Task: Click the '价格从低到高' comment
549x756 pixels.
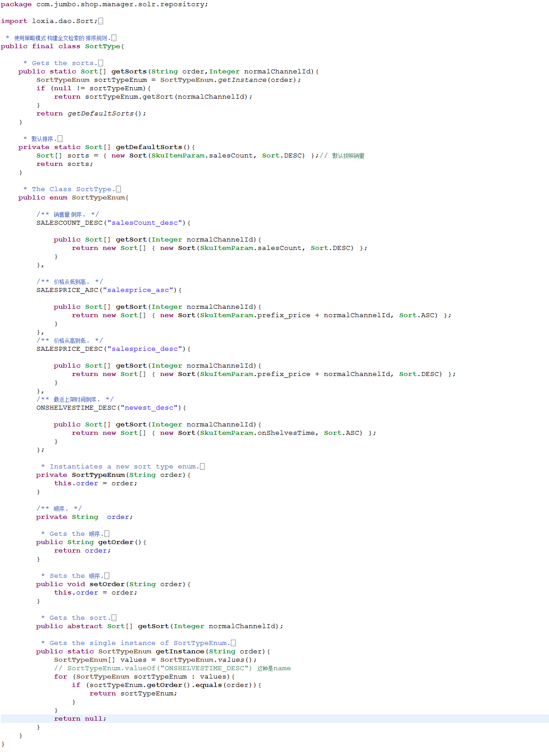Action: tap(69, 282)
